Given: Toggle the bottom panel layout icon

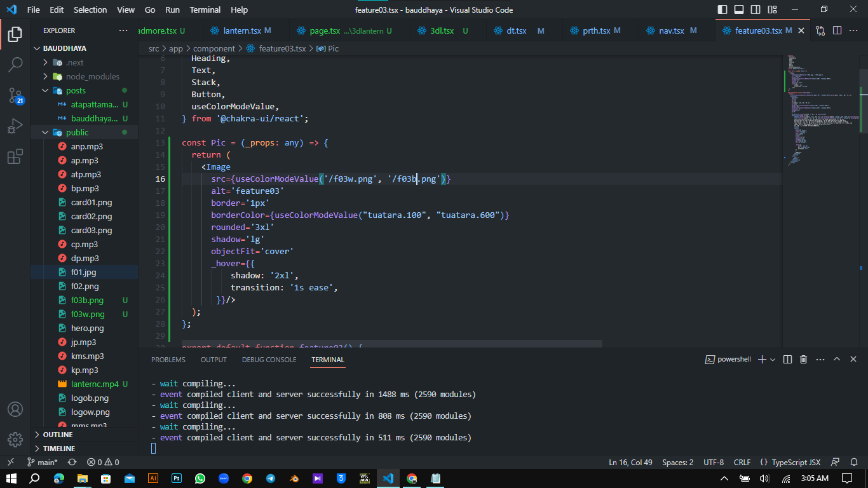Looking at the screenshot, I should coord(739,10).
